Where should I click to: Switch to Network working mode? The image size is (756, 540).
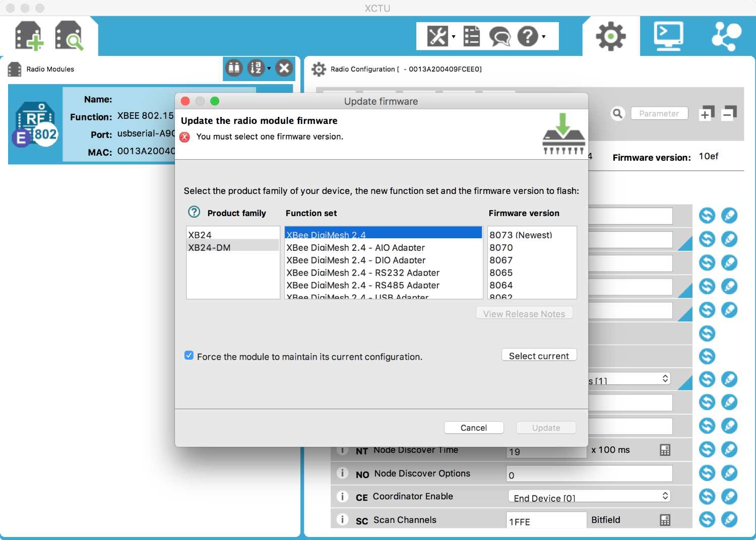click(725, 36)
